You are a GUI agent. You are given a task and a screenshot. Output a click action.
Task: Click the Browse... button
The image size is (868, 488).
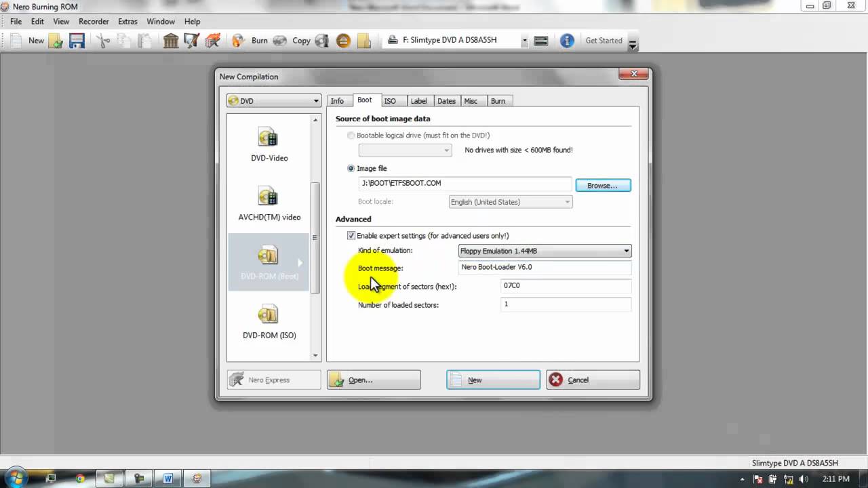(603, 185)
